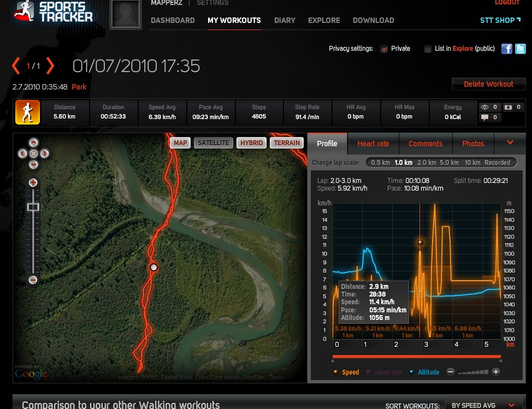Switch to the Heart rate tab
This screenshot has width=532, height=409.
(373, 144)
